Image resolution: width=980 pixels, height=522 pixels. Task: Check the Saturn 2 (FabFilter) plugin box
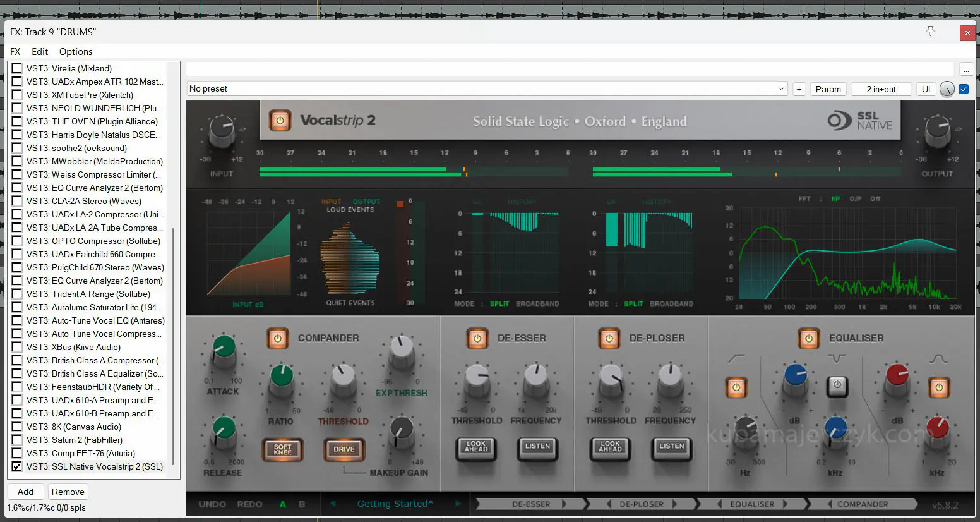click(x=17, y=440)
